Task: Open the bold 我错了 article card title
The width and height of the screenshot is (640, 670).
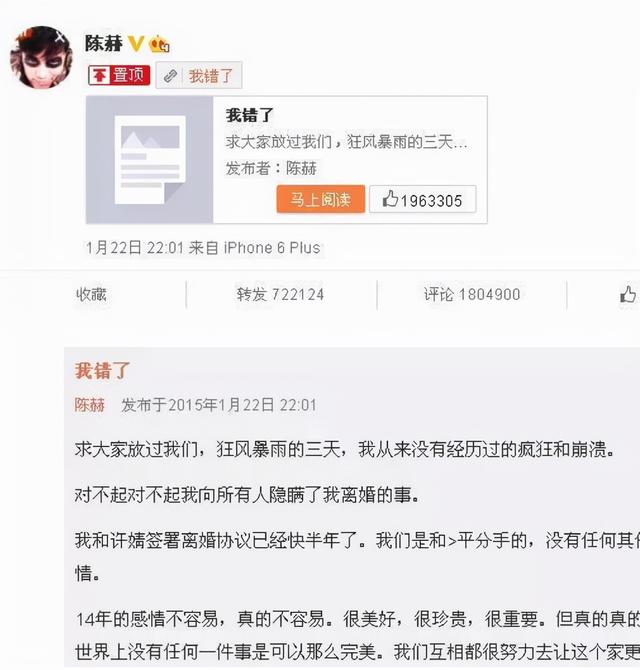Action: coord(250,115)
